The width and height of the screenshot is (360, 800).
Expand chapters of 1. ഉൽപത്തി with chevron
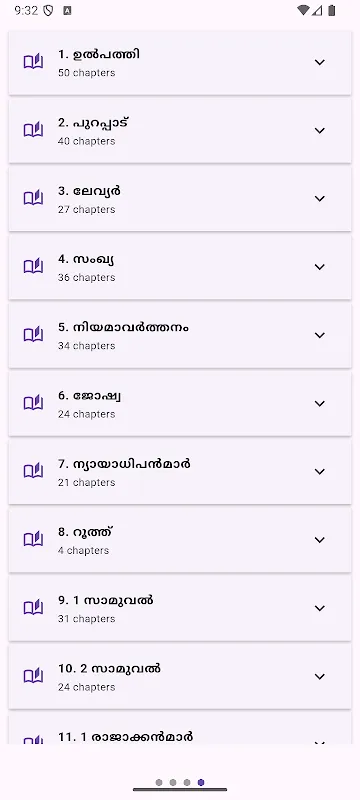(320, 62)
